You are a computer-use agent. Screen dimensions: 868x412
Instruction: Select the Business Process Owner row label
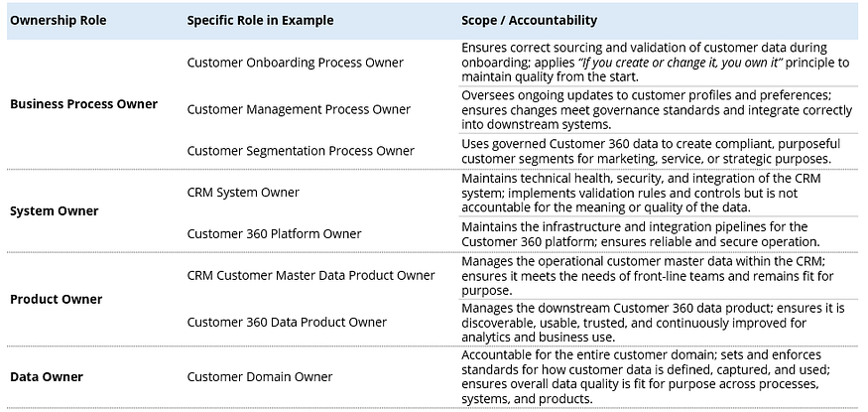(x=84, y=104)
